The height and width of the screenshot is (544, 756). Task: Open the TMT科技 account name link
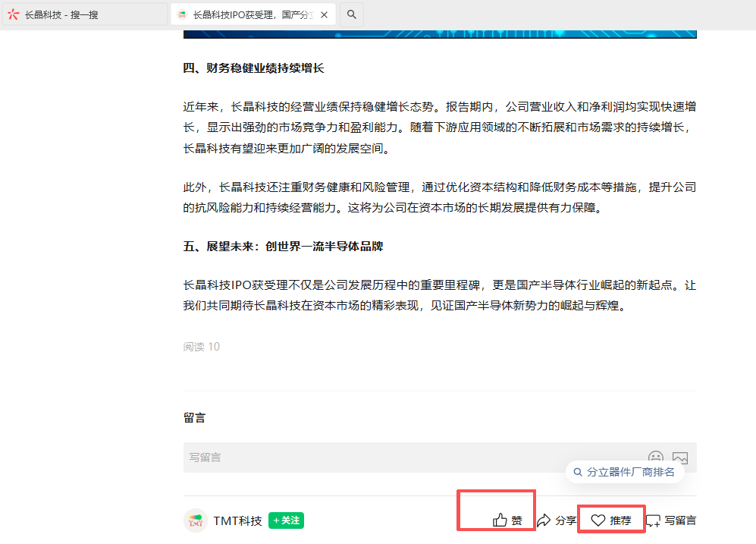pos(237,520)
